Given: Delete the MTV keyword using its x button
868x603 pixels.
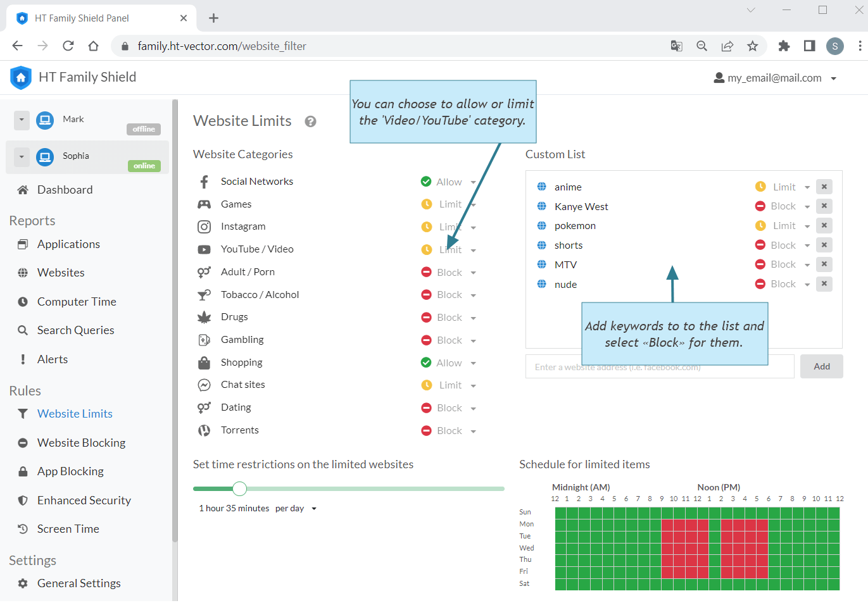Looking at the screenshot, I should (x=824, y=264).
